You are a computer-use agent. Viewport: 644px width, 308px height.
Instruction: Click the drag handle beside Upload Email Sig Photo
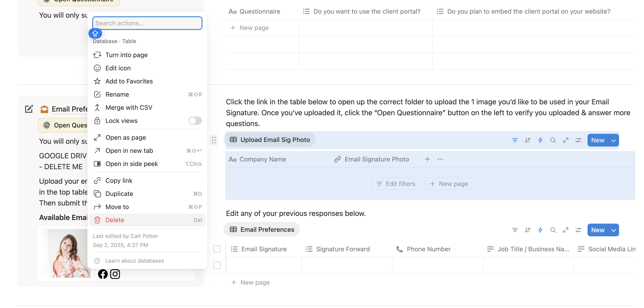(x=214, y=140)
